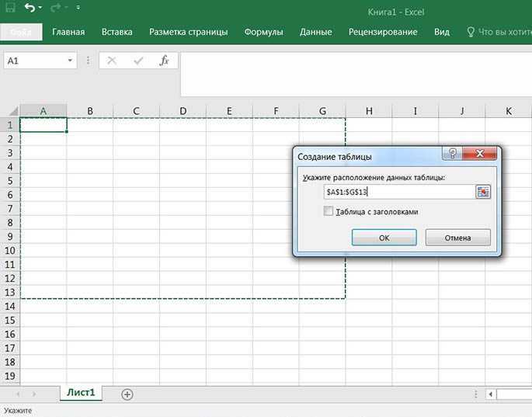Select column C header
Image resolution: width=532 pixels, height=417 pixels.
[137, 111]
